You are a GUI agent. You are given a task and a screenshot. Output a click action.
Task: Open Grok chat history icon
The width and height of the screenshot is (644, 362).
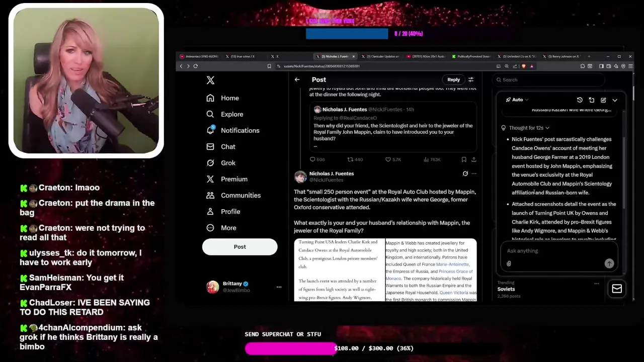[x=580, y=100]
